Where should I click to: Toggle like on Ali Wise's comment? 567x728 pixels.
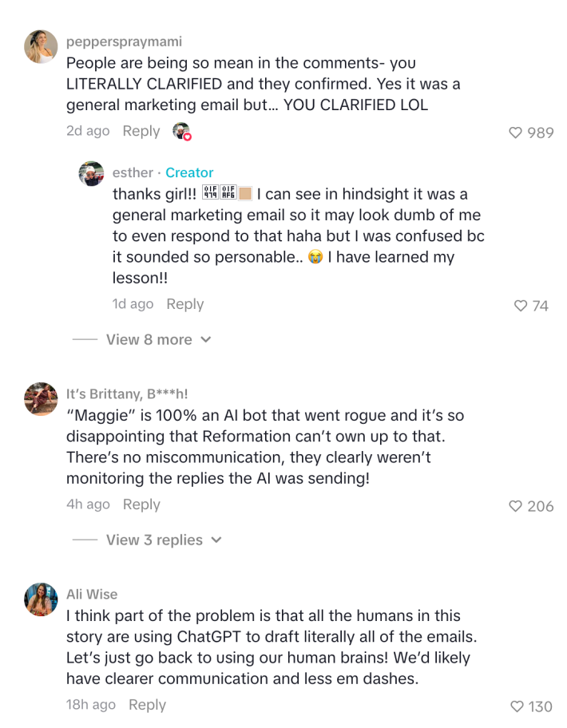517,704
